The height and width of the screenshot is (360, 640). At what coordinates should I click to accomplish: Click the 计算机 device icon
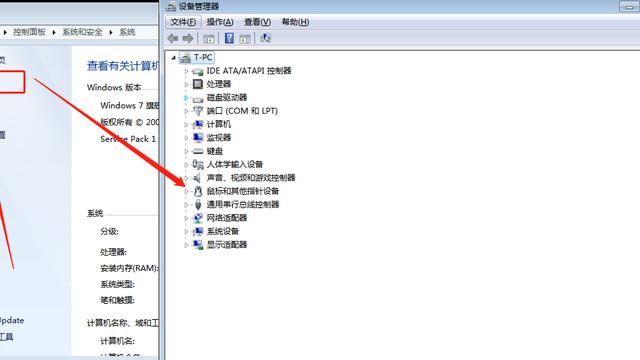[198, 124]
